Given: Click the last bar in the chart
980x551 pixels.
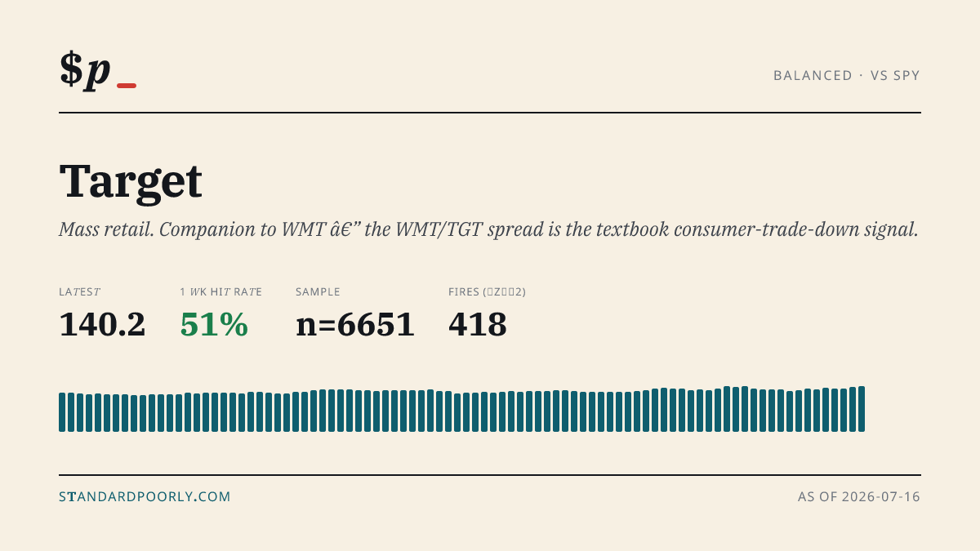Looking at the screenshot, I should (862, 409).
